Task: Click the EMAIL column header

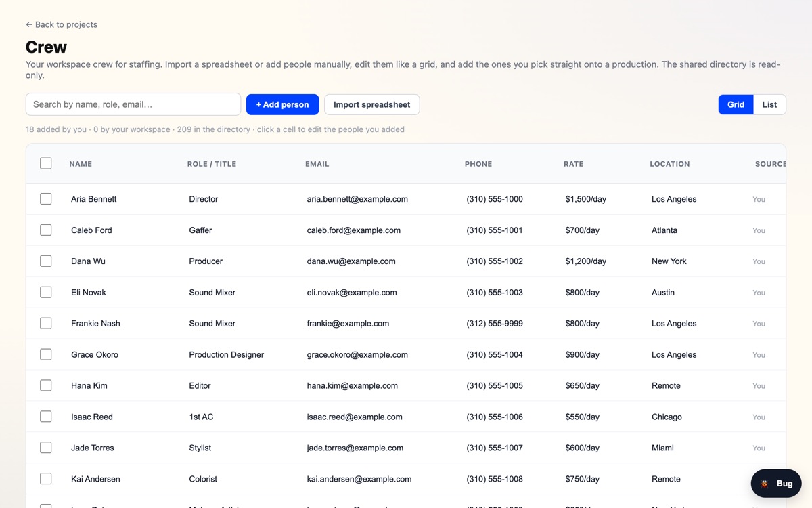Action: [317, 164]
